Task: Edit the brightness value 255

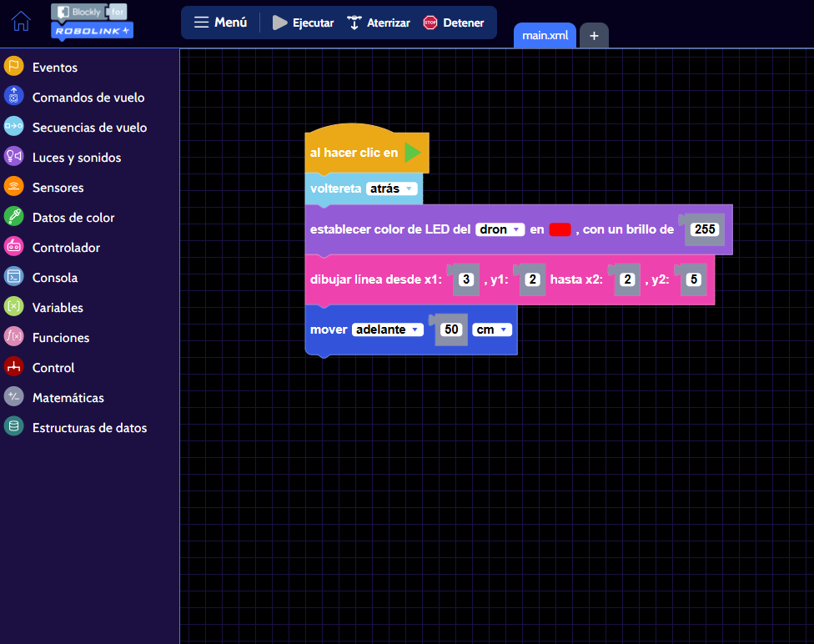Action: click(x=705, y=229)
